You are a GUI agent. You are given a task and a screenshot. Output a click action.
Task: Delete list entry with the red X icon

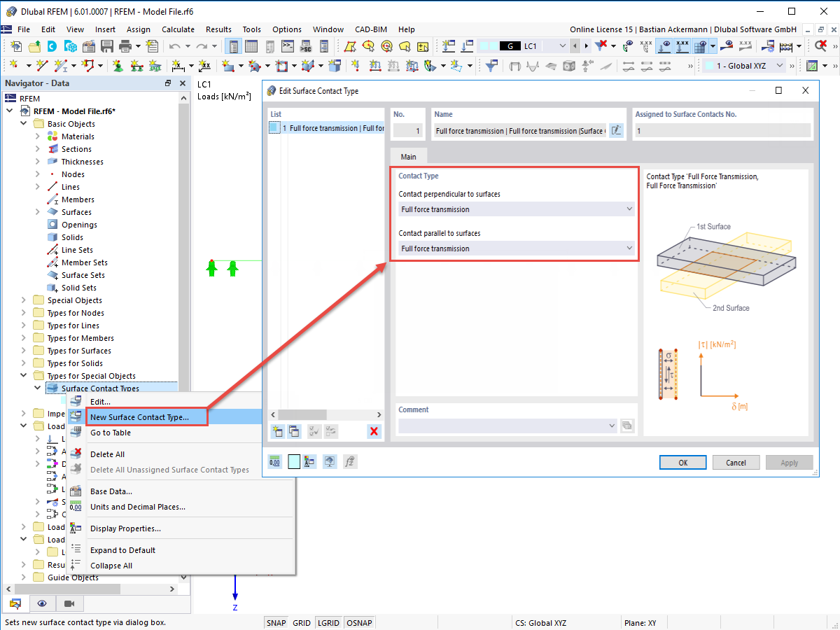coord(374,431)
